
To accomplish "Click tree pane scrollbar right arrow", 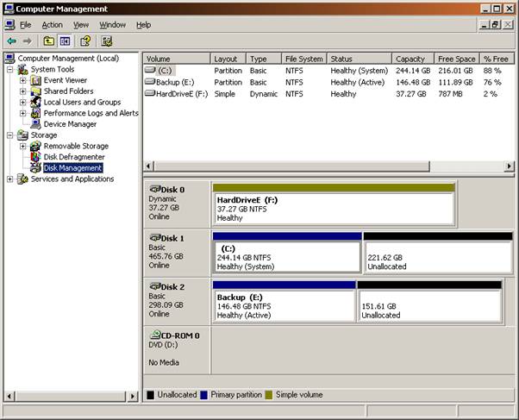I will pos(133,396).
